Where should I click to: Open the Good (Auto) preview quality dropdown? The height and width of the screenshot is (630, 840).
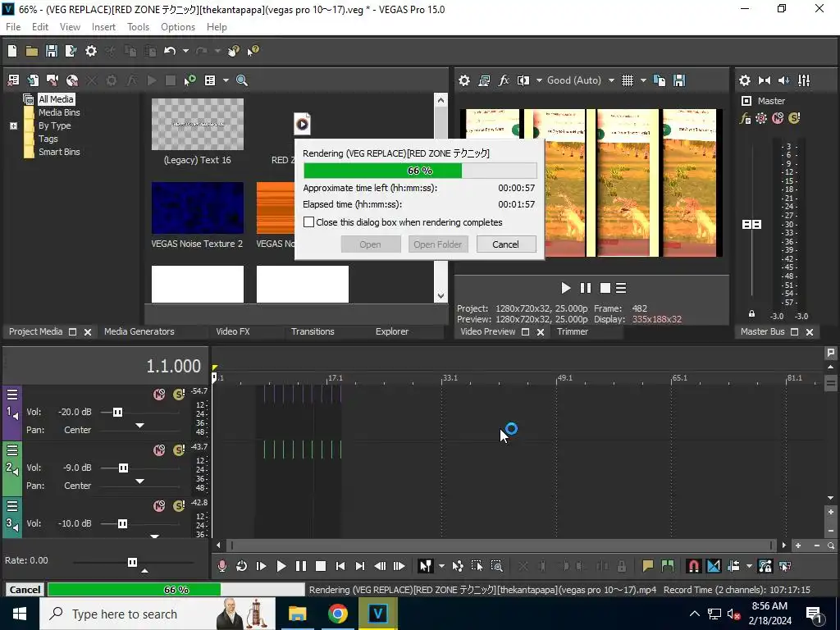point(580,80)
